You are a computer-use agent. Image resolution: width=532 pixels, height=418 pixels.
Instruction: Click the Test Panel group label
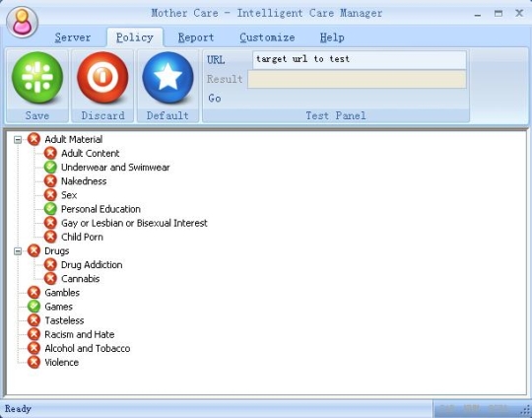336,115
